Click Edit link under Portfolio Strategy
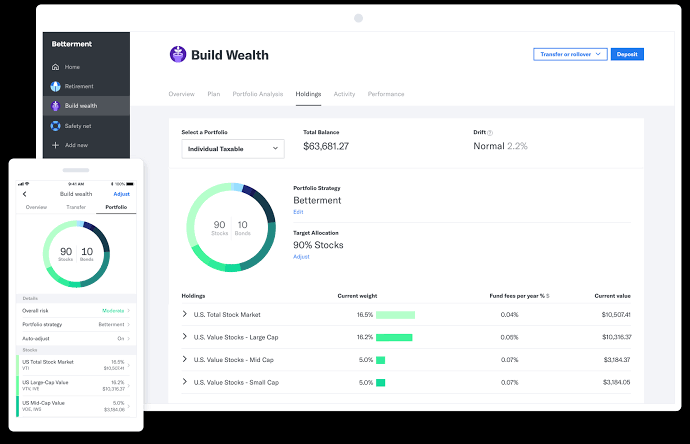Screen dimensions: 690x444 coord(298,212)
